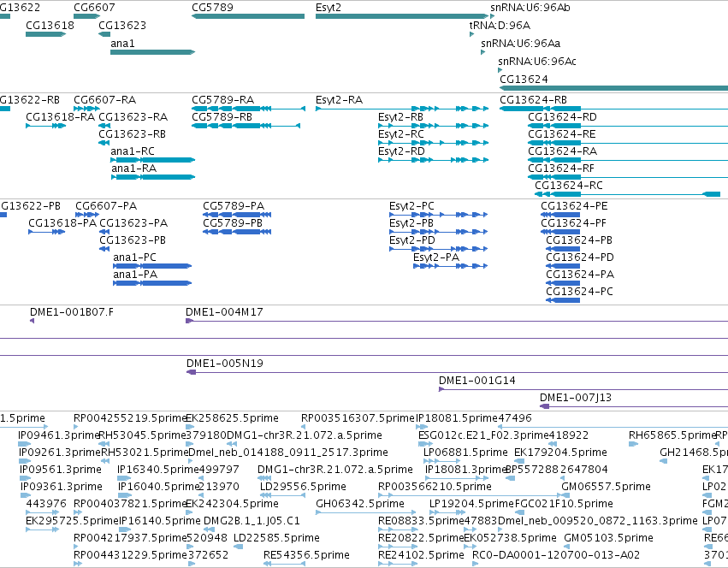
Task: Open transcript ana1-RA
Action: pyautogui.click(x=133, y=169)
